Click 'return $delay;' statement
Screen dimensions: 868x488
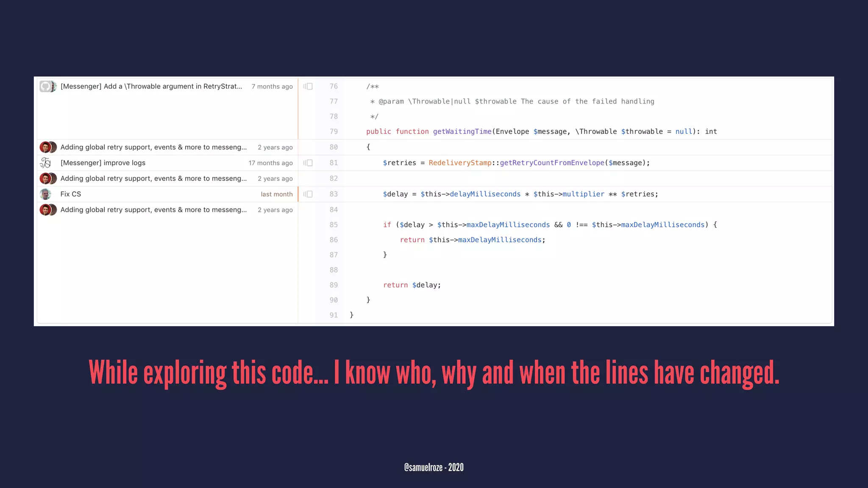click(412, 285)
